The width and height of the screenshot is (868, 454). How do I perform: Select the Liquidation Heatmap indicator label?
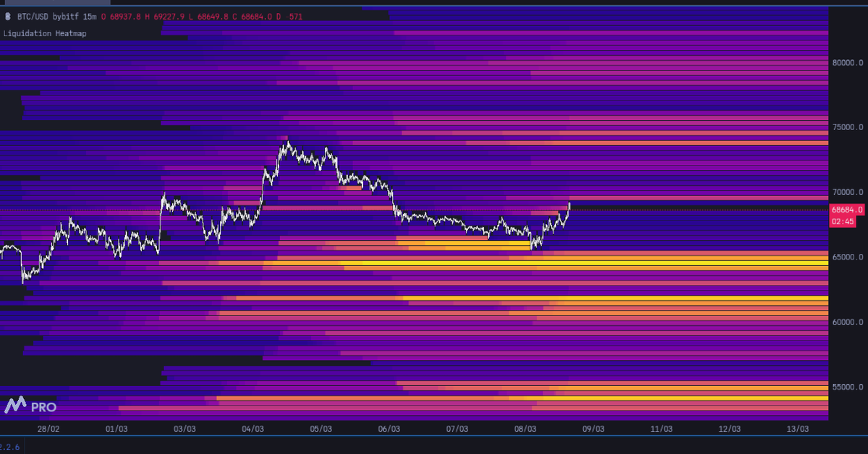click(45, 33)
